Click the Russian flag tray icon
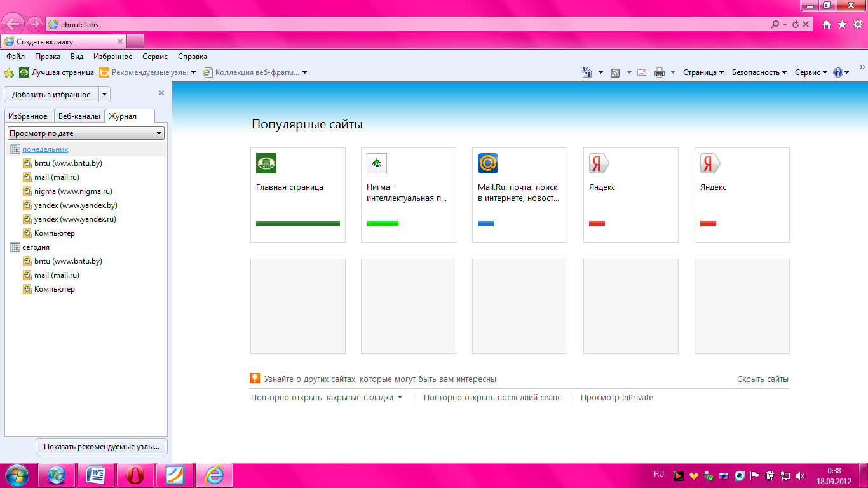This screenshot has height=488, width=868. coord(724,475)
